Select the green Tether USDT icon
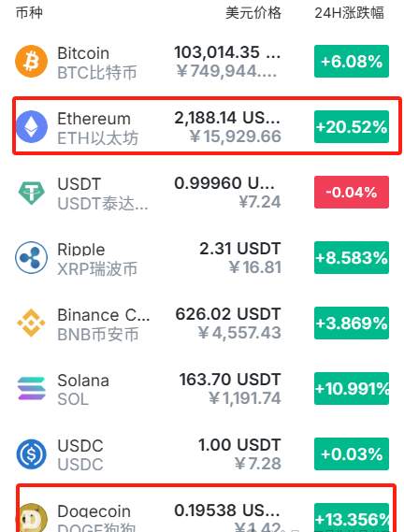404x532 pixels. coord(31,193)
